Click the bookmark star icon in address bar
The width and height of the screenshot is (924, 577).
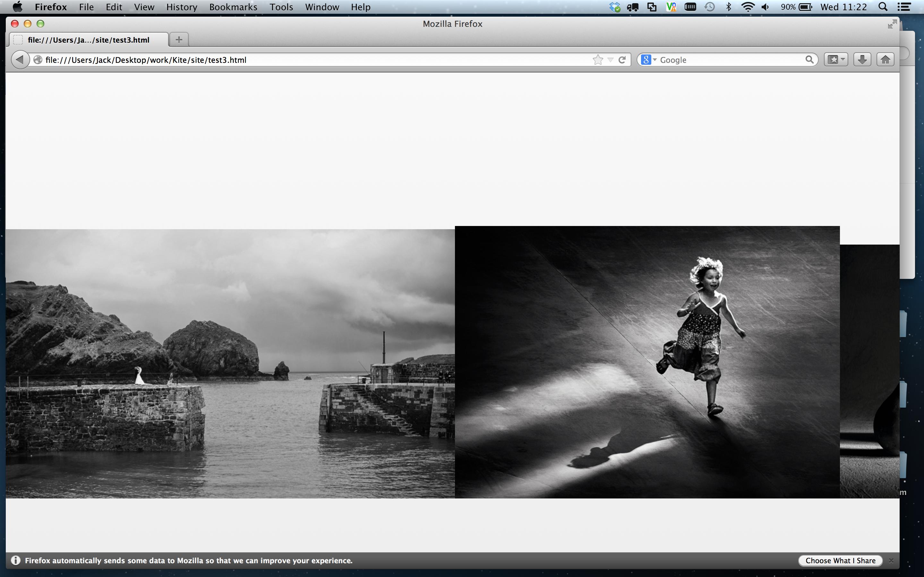[597, 60]
